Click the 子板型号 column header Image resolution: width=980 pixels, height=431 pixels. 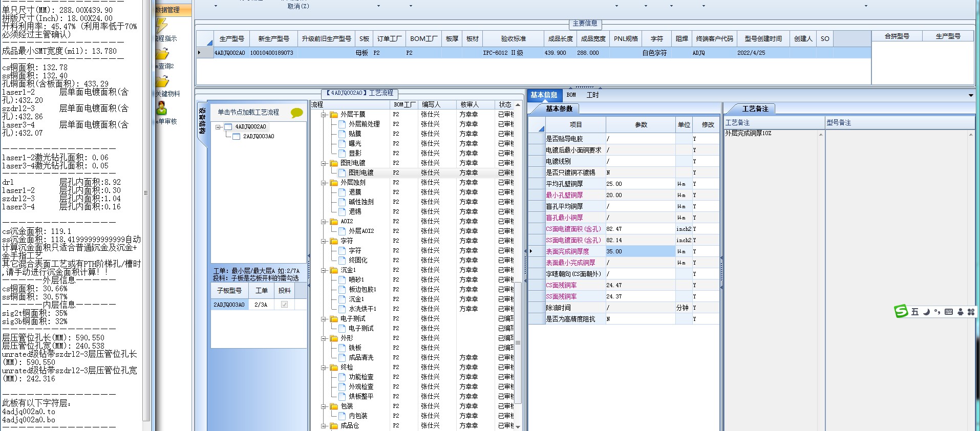point(229,291)
